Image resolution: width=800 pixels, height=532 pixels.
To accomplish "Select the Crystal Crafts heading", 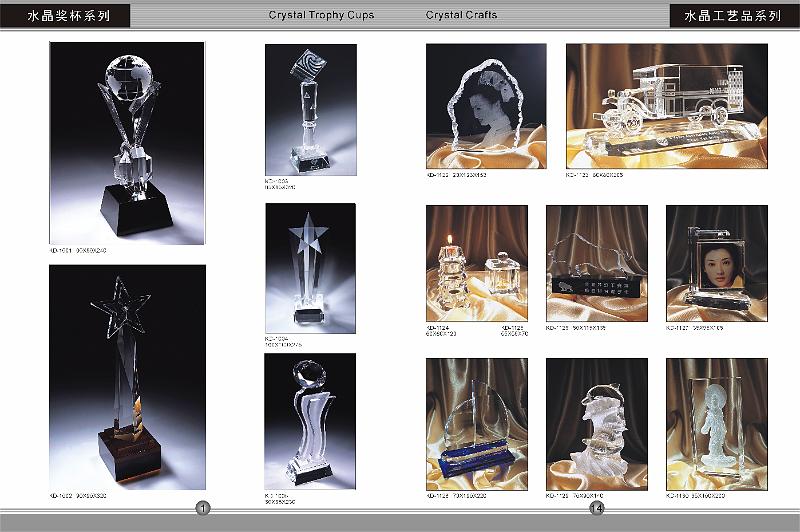I will (x=461, y=15).
